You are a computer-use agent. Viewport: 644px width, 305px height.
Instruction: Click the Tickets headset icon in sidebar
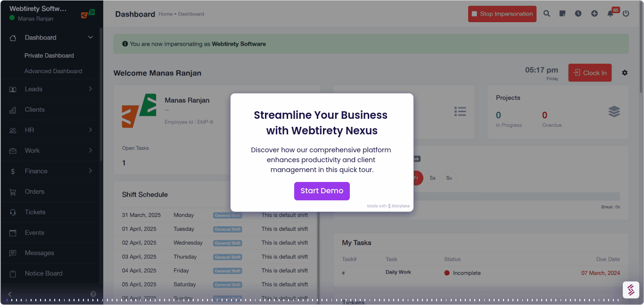(x=13, y=212)
